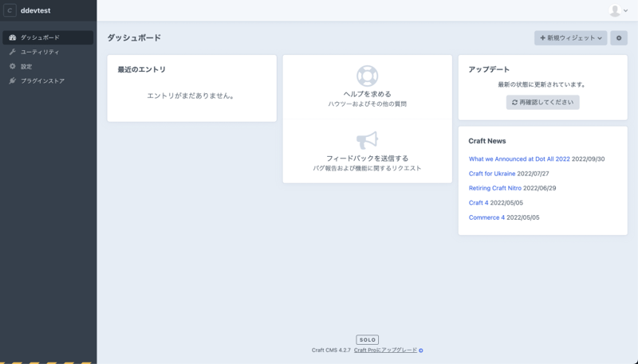
Task: Click the megaphone feedback icon
Action: click(368, 140)
